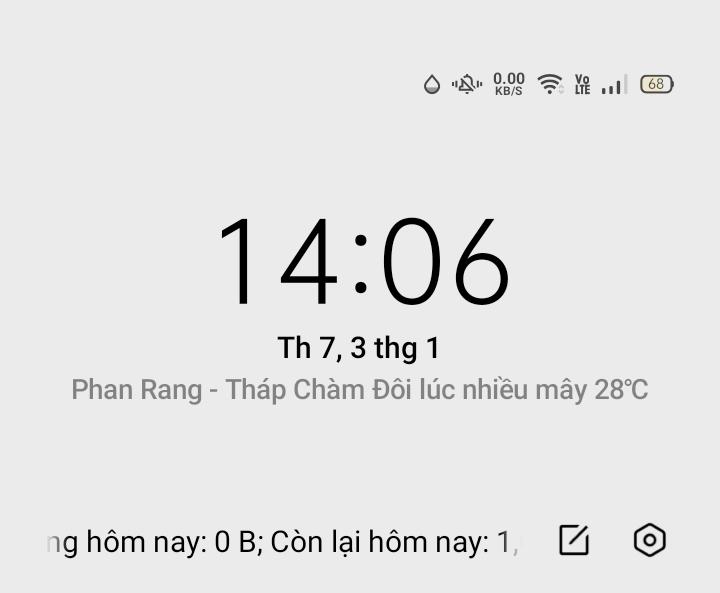This screenshot has height=593, width=720.
Task: Tap the "Còn lại hôm nay" remaining data text
Action: (380, 543)
